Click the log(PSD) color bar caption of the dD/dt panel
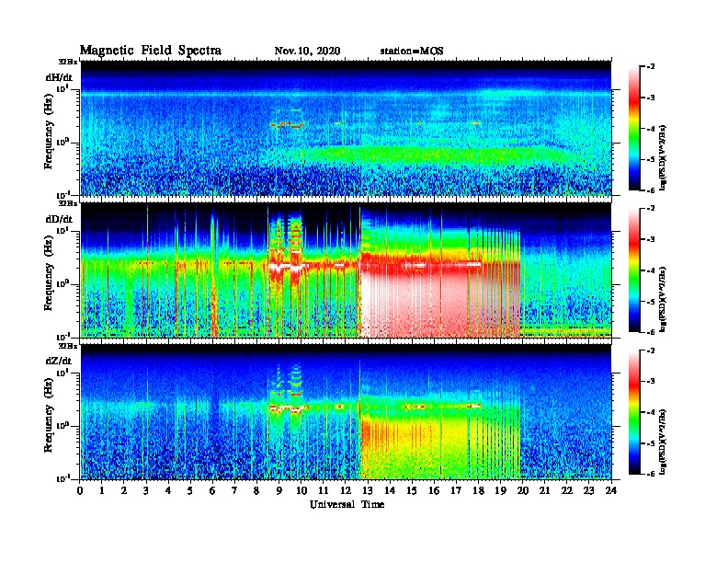This screenshot has height=563, width=728. coord(664,300)
